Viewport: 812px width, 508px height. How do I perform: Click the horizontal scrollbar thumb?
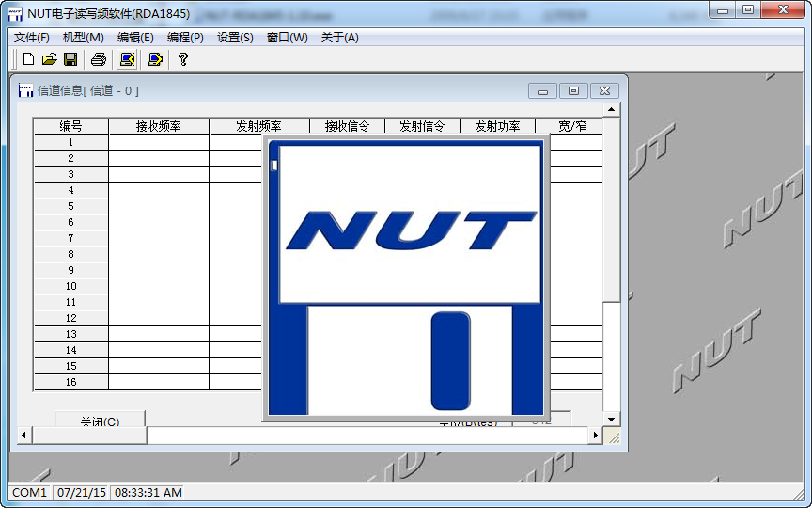[x=89, y=436]
